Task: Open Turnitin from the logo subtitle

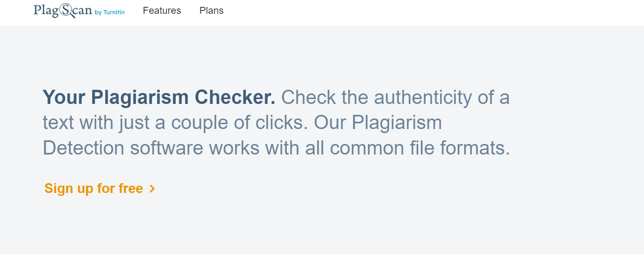Action: (110, 13)
